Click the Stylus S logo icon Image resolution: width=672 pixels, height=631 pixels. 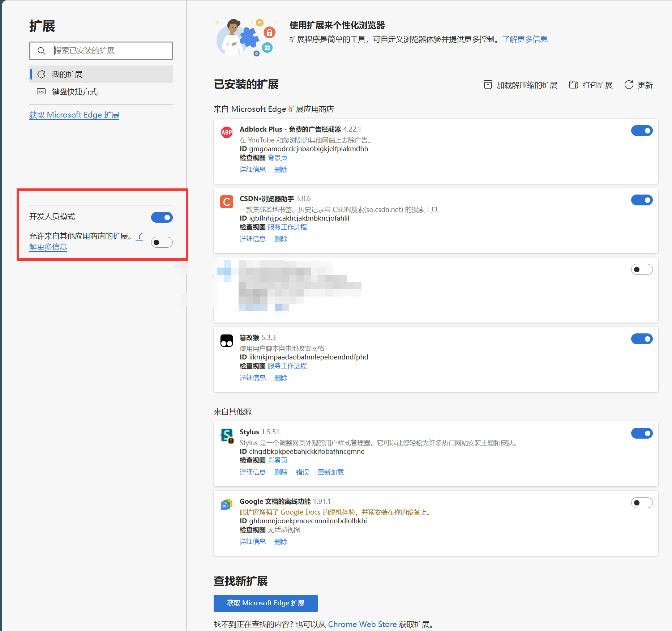click(x=227, y=435)
